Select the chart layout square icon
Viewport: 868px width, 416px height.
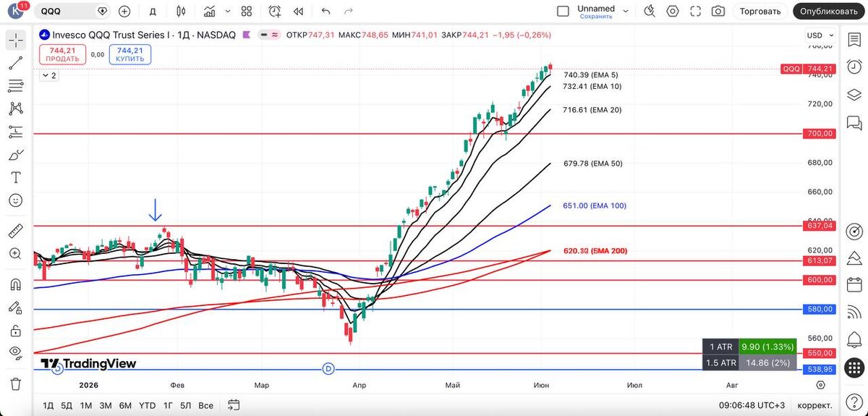pos(563,11)
